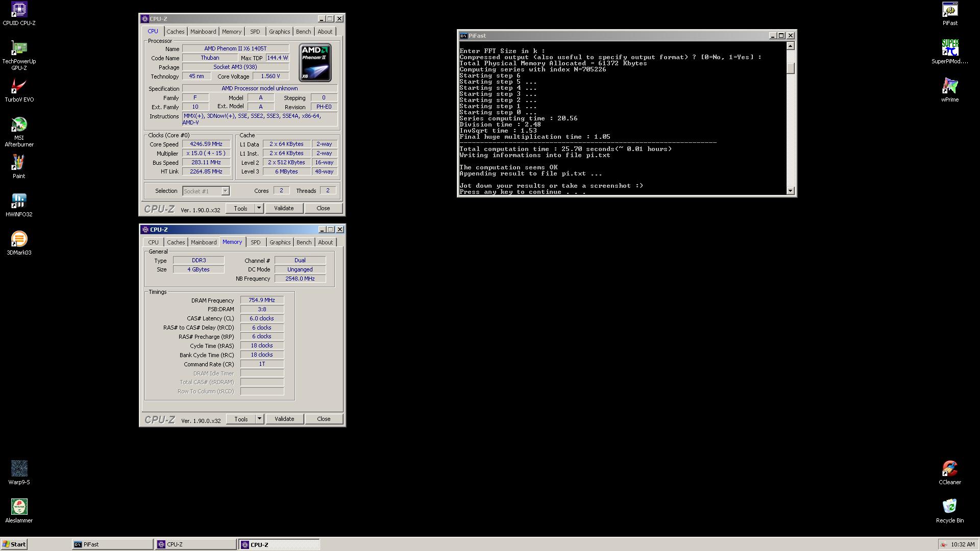The image size is (980, 551).
Task: Open TechPowerUp GPU-Z desktop icon
Action: point(19,55)
